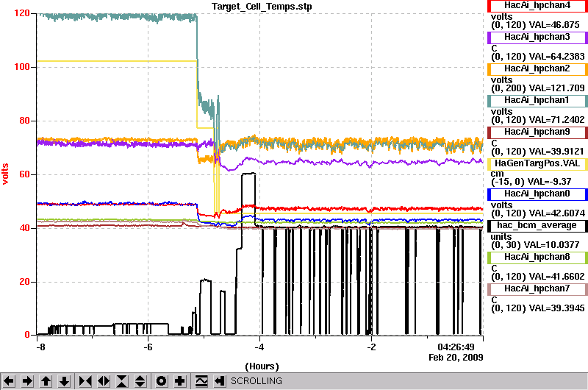Select the HacAi_hpchan2 orange curve label

tap(537, 68)
